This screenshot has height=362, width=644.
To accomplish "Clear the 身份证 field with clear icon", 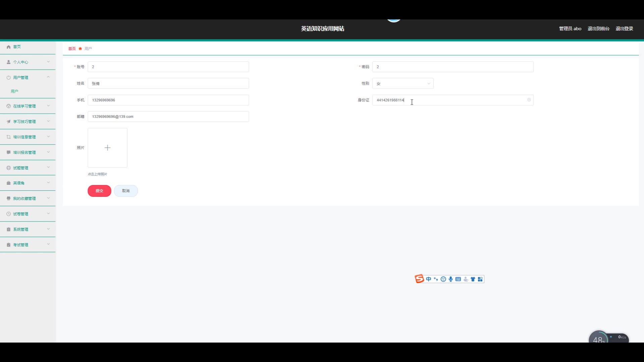I will tap(529, 100).
